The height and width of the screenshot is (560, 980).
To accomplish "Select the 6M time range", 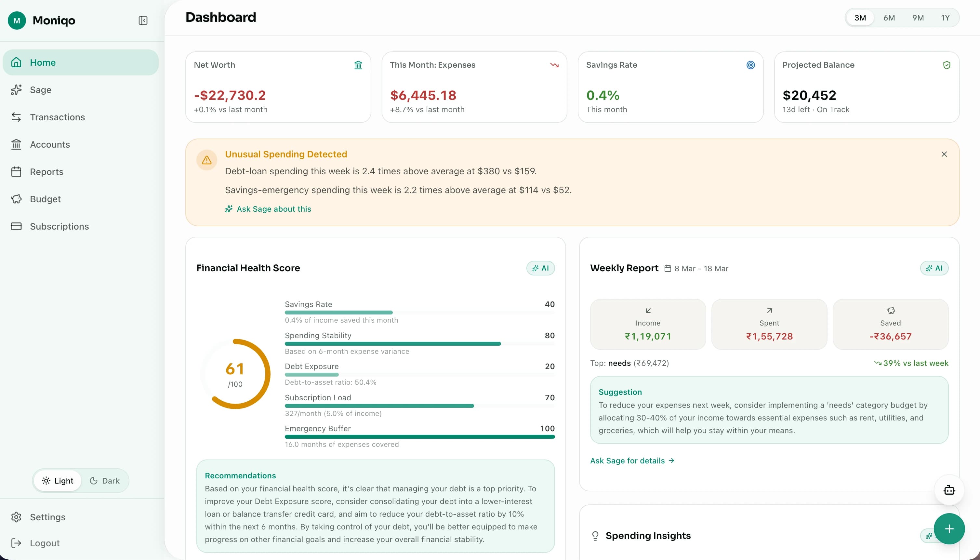I will (889, 18).
